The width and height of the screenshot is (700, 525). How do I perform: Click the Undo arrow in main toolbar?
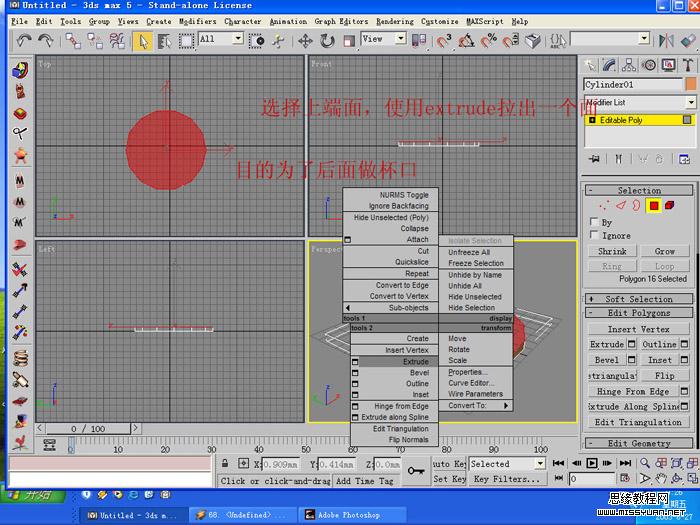coord(24,41)
